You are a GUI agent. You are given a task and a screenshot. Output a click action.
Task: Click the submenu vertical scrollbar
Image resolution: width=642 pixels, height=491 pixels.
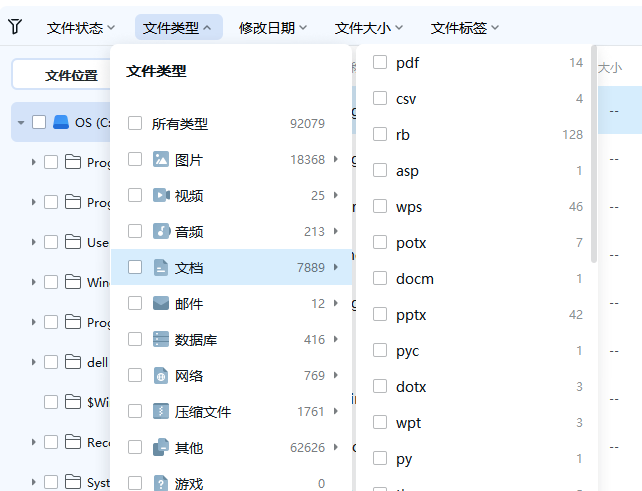[594, 154]
